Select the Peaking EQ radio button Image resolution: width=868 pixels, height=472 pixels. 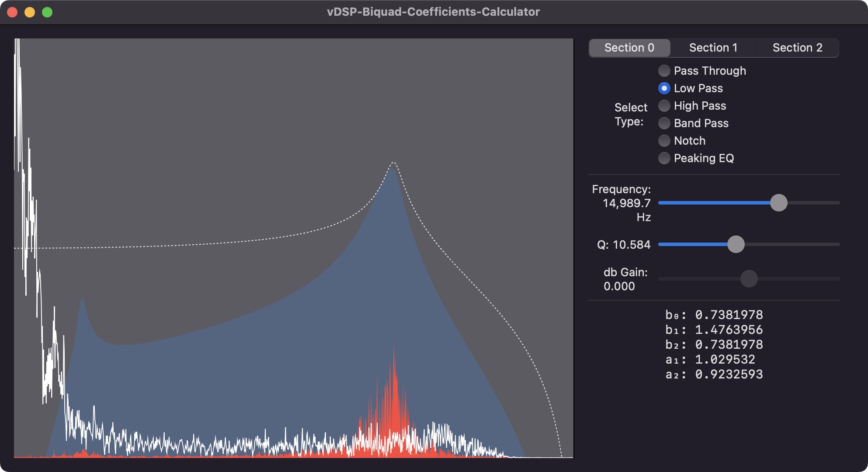coord(664,158)
